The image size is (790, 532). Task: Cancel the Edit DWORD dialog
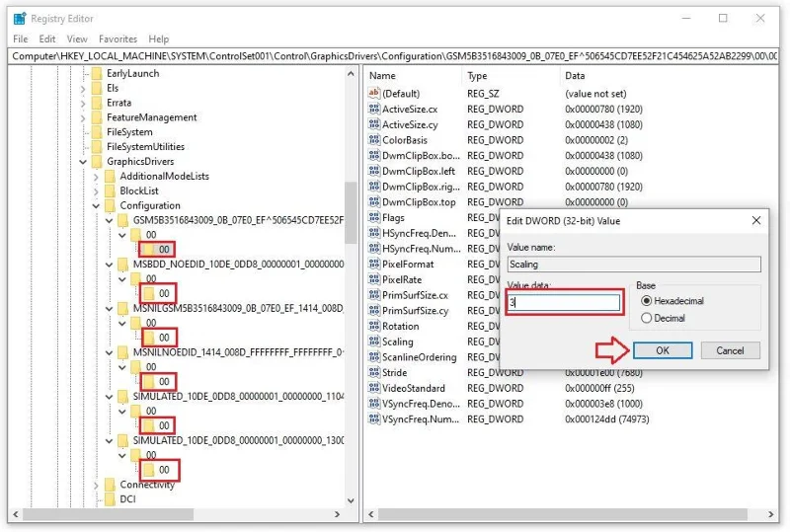pos(730,350)
